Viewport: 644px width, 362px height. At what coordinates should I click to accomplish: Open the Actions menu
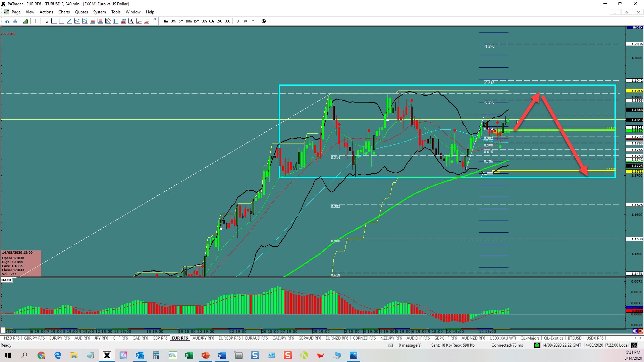[46, 12]
